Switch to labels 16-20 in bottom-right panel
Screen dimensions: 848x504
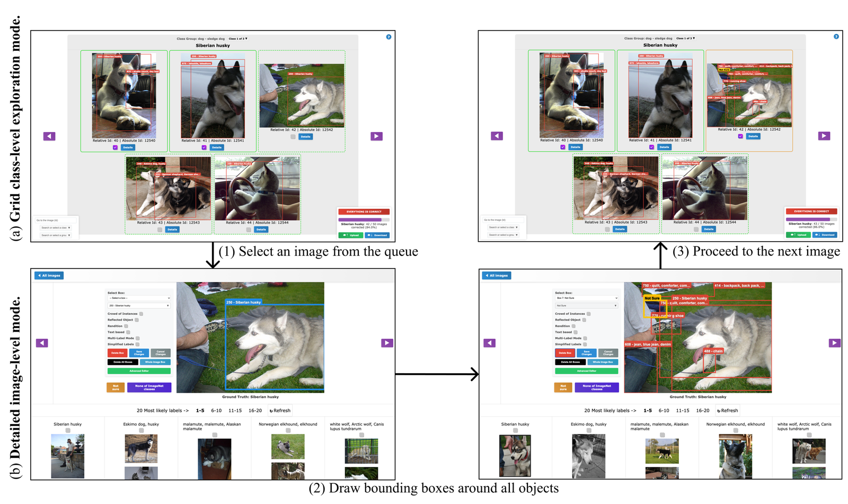pyautogui.click(x=703, y=411)
